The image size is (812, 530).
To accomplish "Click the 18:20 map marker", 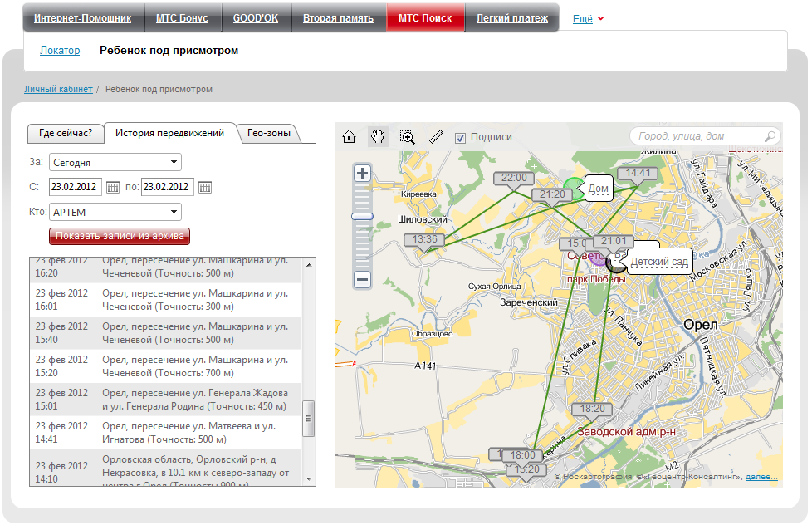I will click(x=593, y=409).
